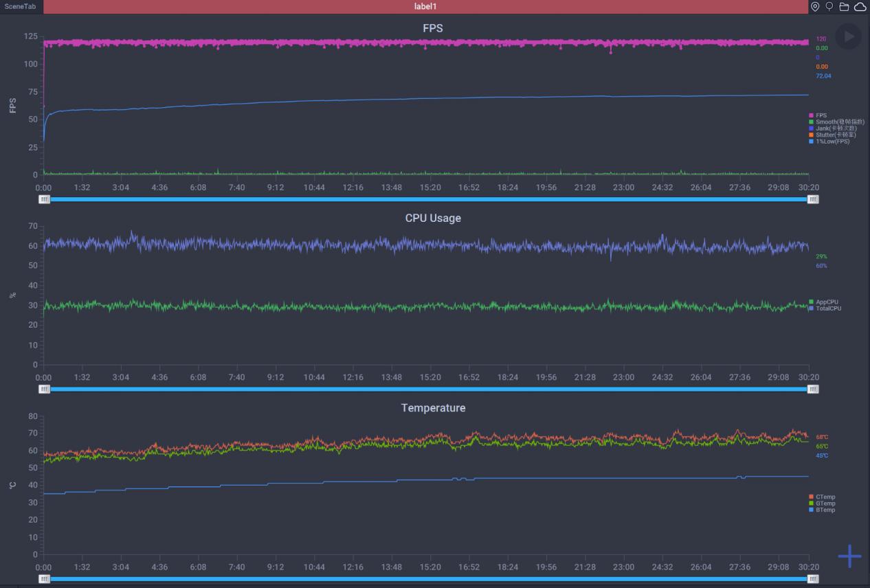Toggle the GTemp series in legend
870x588 pixels.
[823, 504]
